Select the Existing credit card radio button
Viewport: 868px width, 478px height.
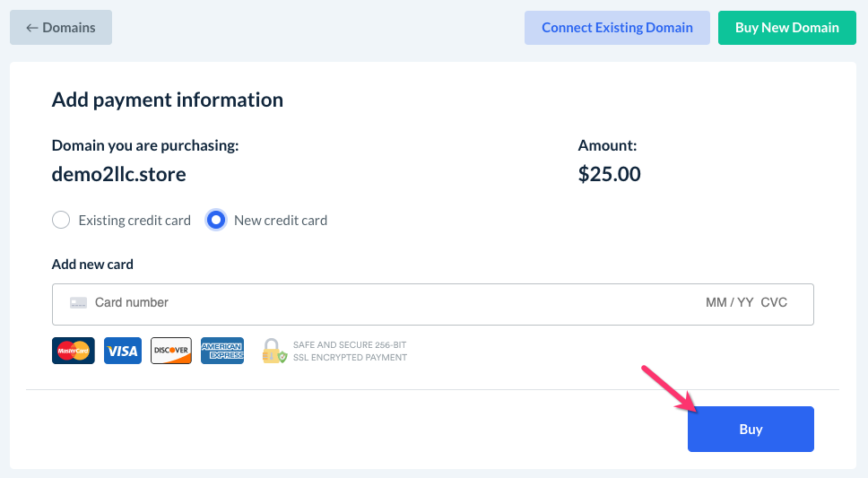click(61, 220)
